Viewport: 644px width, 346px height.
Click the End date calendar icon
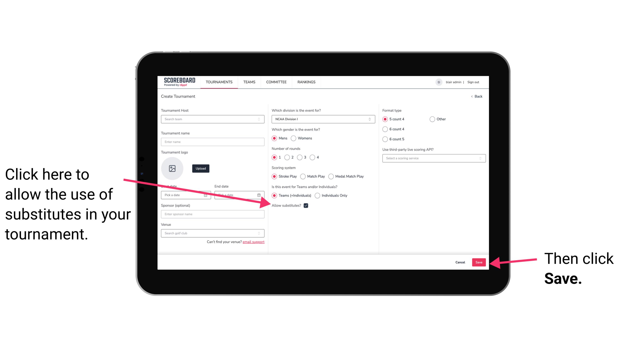[259, 195]
